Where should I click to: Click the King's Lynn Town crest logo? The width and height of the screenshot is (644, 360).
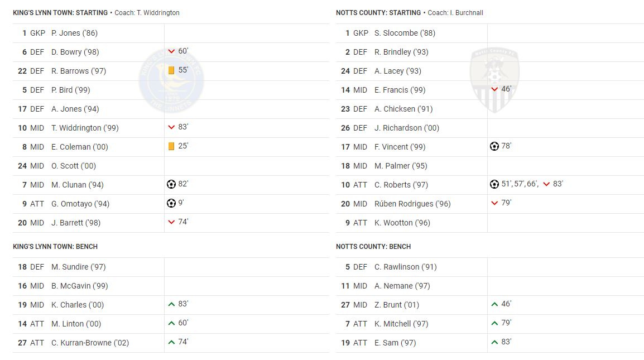point(171,80)
